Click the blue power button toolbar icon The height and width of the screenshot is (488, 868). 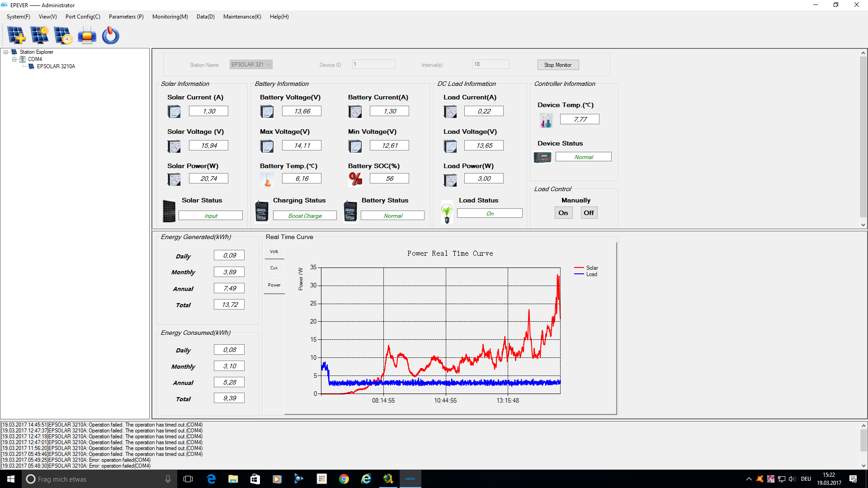click(110, 35)
